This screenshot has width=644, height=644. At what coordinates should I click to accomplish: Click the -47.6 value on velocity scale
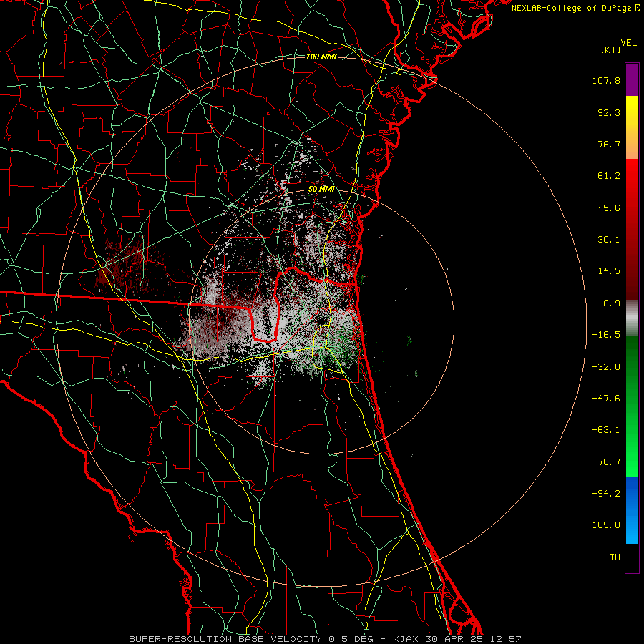point(606,399)
